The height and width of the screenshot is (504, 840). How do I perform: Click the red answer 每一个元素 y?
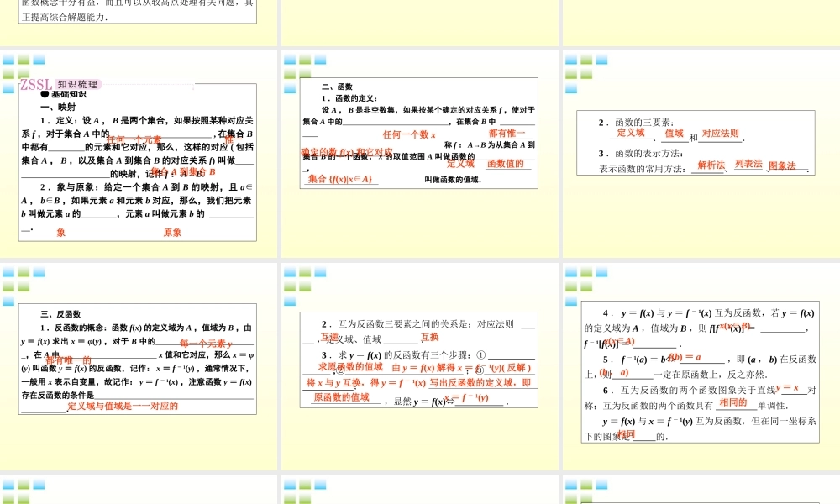pos(207,344)
